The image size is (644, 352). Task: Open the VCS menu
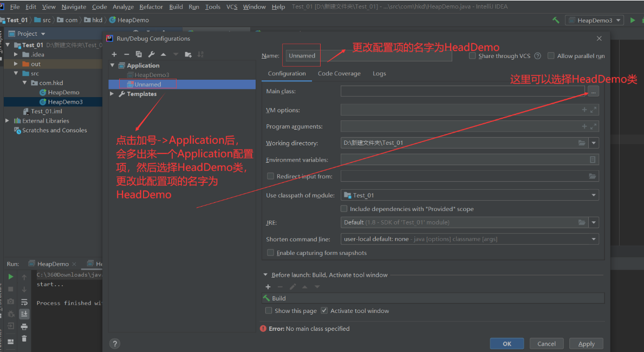pyautogui.click(x=232, y=7)
